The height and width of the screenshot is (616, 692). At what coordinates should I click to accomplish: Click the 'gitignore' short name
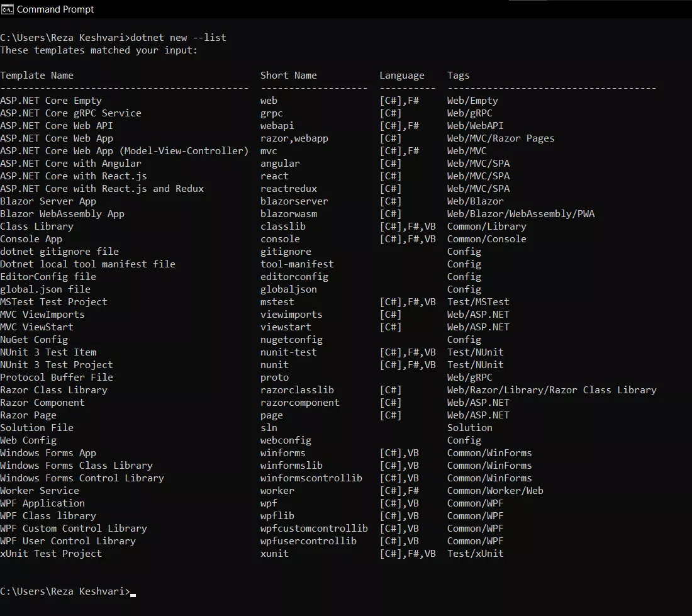pos(286,252)
